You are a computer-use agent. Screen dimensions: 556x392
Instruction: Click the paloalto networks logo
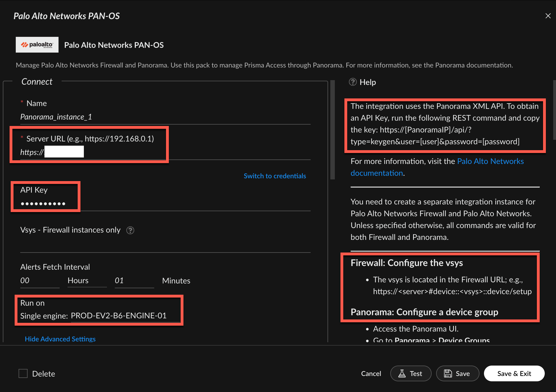37,45
